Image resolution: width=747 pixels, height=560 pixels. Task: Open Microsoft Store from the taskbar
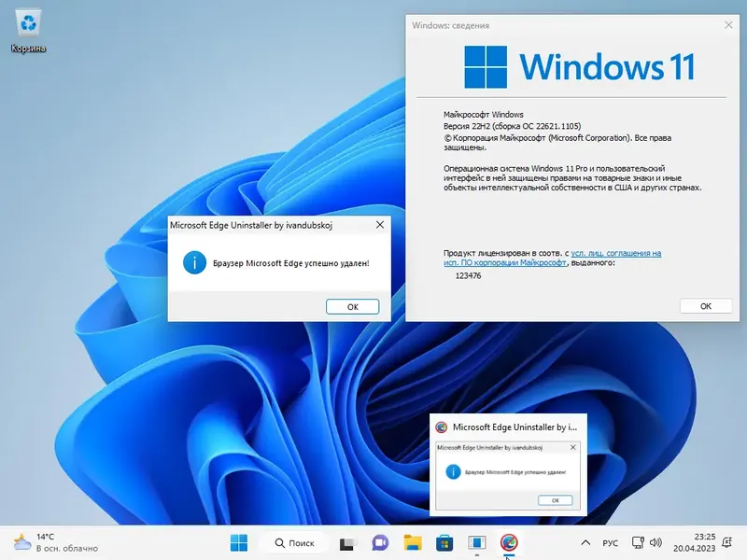click(444, 542)
